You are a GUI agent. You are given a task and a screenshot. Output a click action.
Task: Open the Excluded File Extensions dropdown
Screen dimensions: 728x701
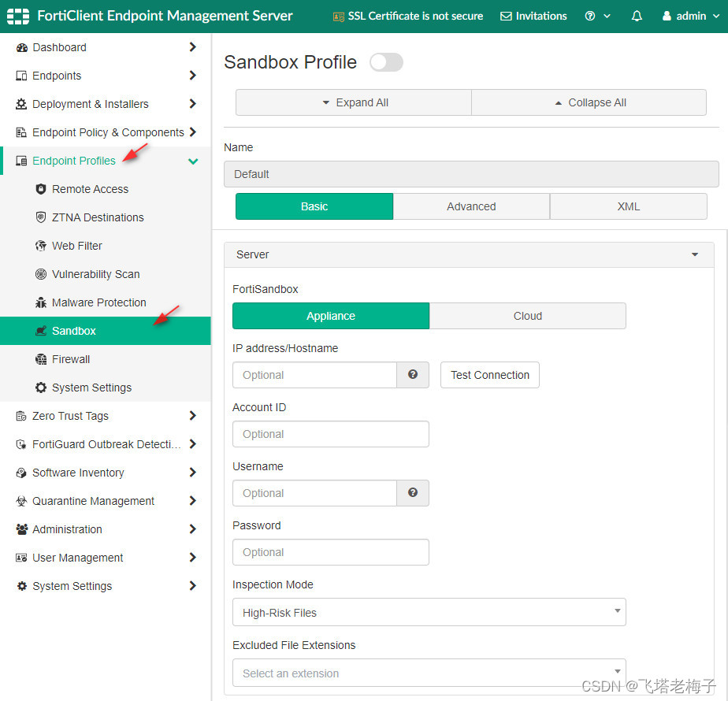coord(429,673)
